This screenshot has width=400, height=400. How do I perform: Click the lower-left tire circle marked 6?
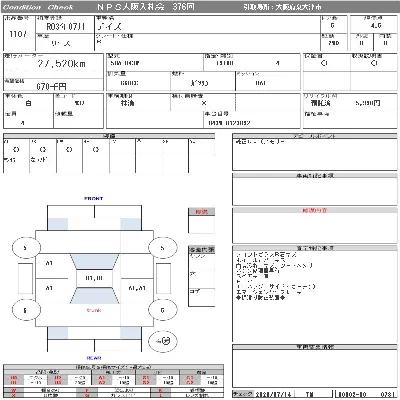point(26,310)
